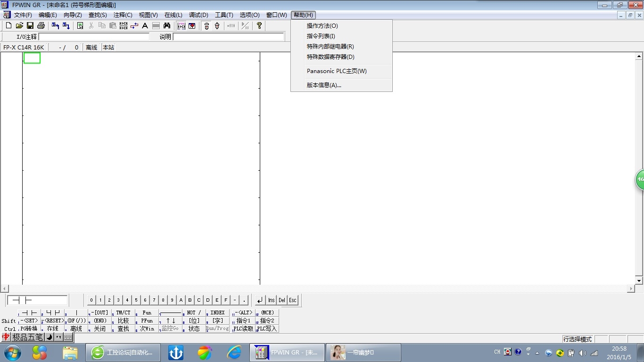Click the PG转换 function key button
The height and width of the screenshot is (362, 644).
(x=29, y=329)
